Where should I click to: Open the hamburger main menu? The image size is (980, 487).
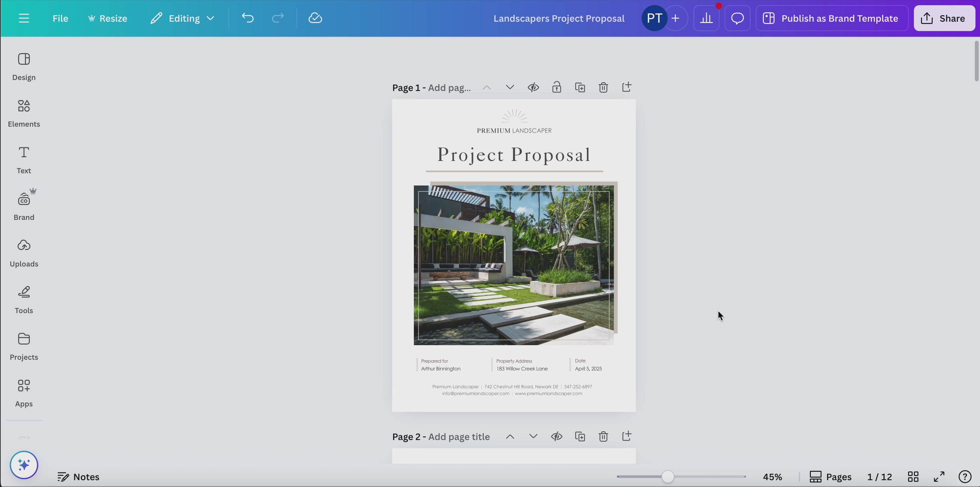click(24, 18)
